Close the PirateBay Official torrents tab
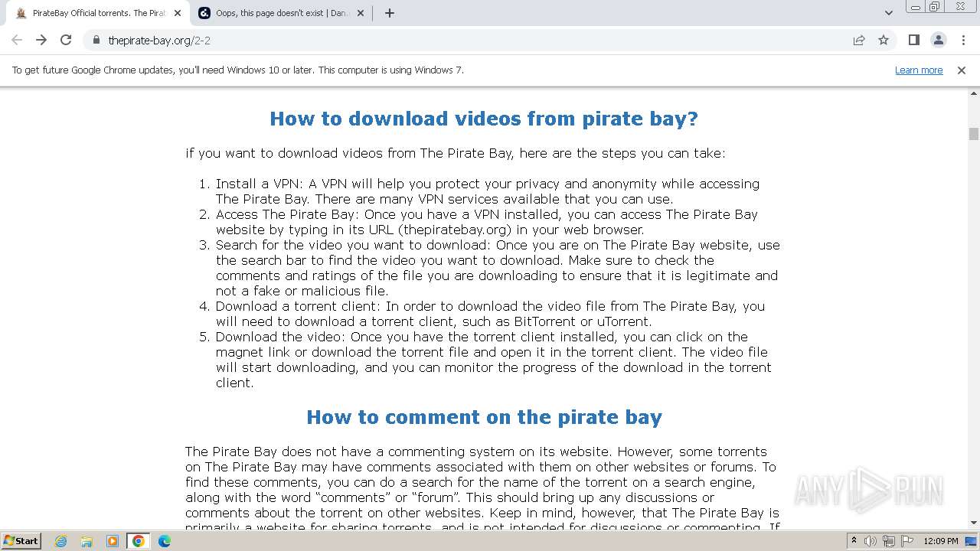Screen dimensions: 980x551 point(178,13)
